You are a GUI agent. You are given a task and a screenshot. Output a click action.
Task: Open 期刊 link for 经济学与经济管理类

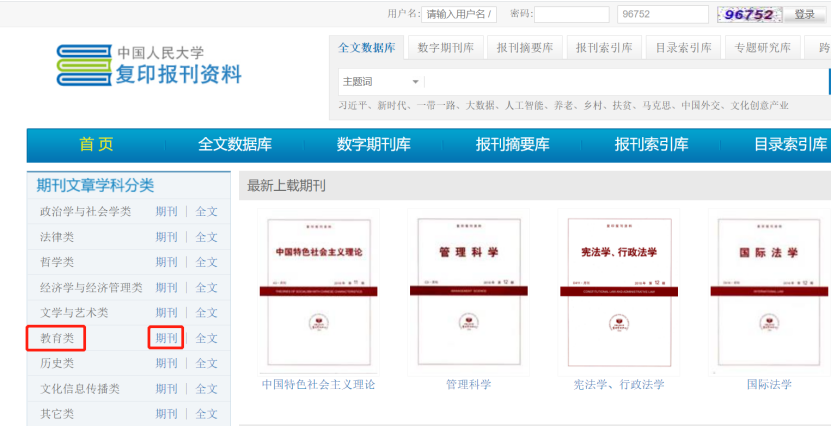click(166, 288)
